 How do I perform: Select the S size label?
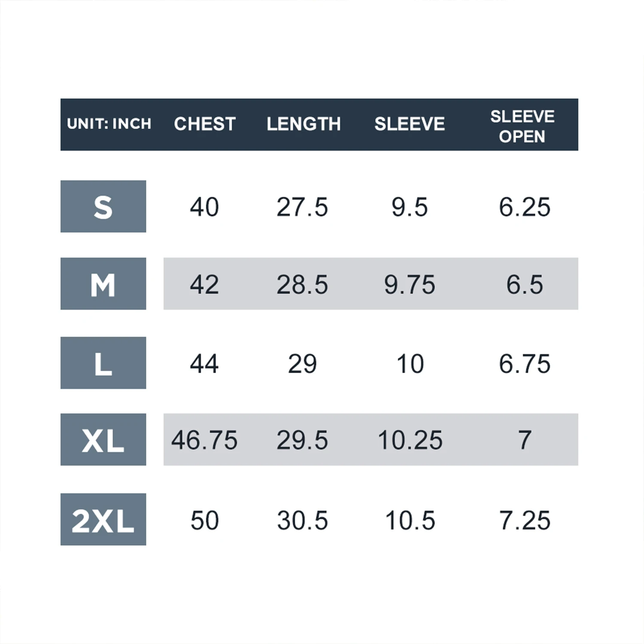coord(103,207)
